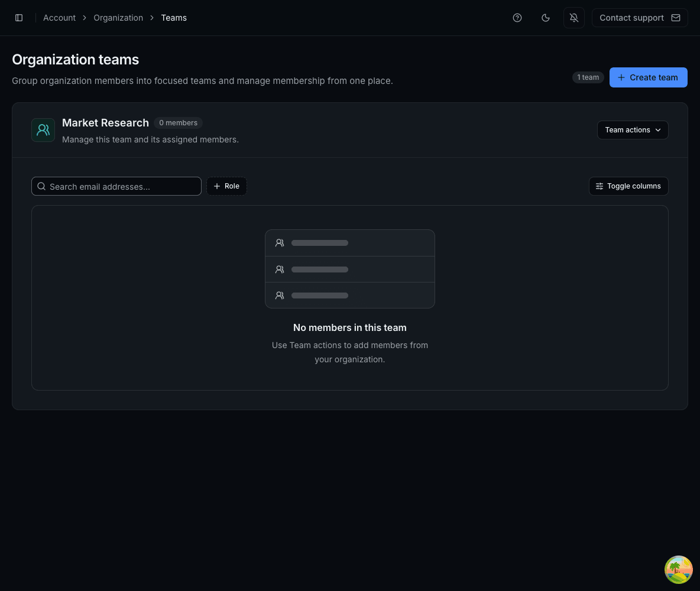Toggle the sidebar panel icon
The height and width of the screenshot is (591, 700).
pos(19,18)
